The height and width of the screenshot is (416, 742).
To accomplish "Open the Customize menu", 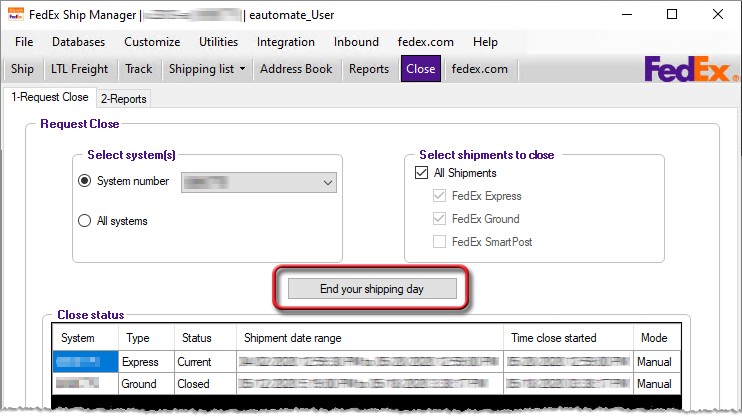I will [152, 42].
